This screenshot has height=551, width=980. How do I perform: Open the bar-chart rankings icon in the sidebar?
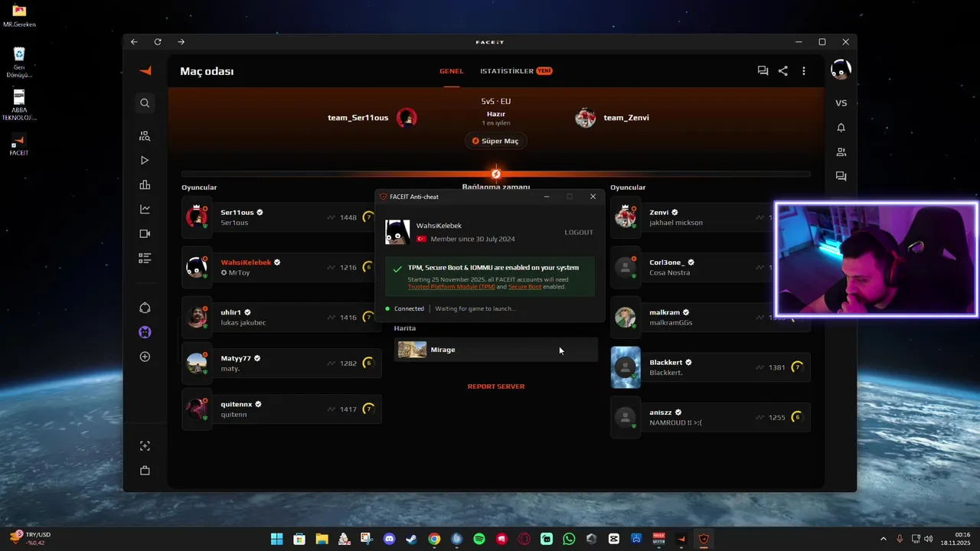145,184
